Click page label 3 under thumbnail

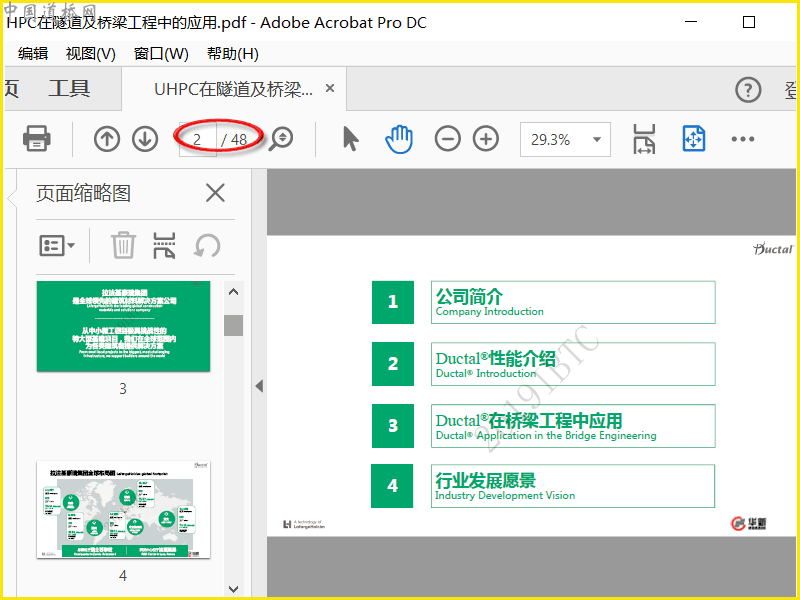(123, 389)
